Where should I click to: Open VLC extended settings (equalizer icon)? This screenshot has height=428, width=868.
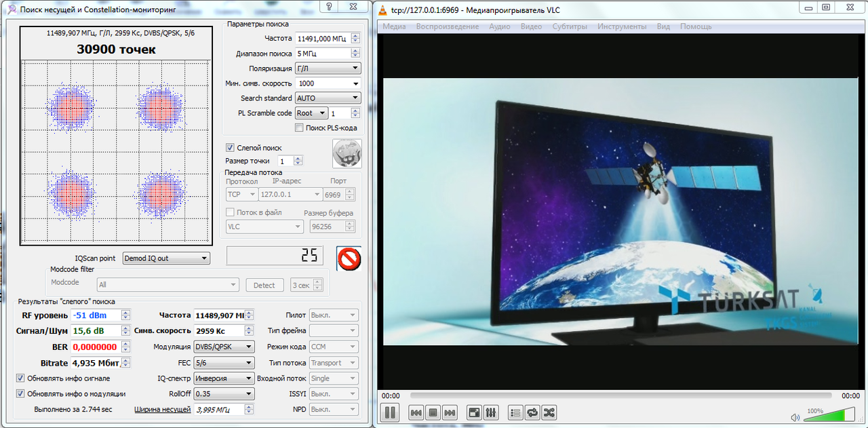[491, 412]
